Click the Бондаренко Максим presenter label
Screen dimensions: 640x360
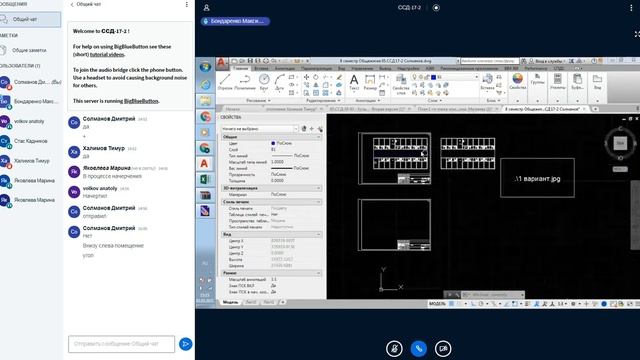(x=236, y=21)
